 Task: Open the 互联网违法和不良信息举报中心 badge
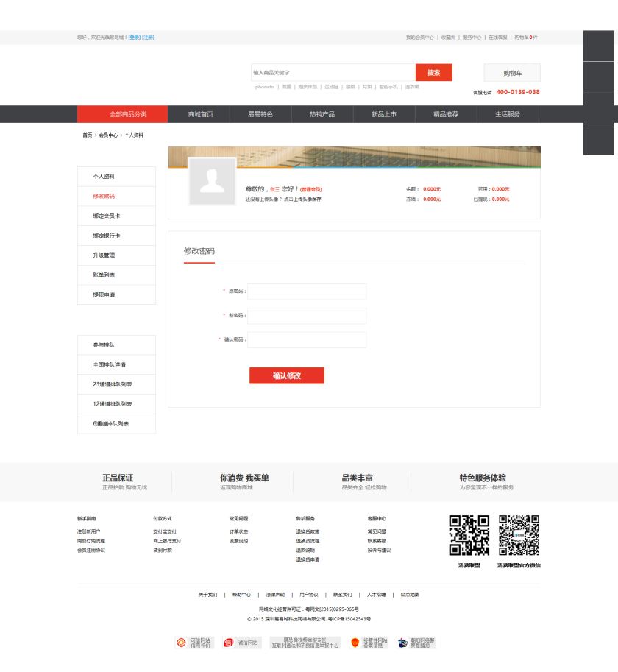point(305,643)
